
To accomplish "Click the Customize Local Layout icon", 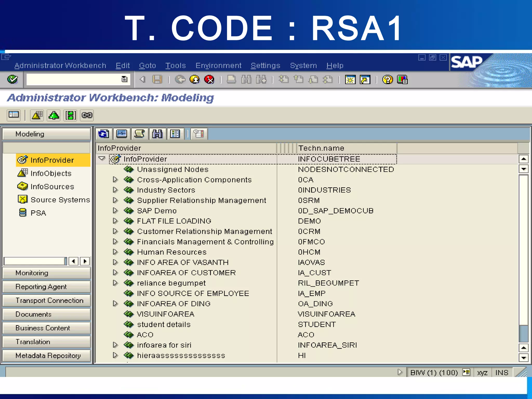I will click(x=402, y=79).
